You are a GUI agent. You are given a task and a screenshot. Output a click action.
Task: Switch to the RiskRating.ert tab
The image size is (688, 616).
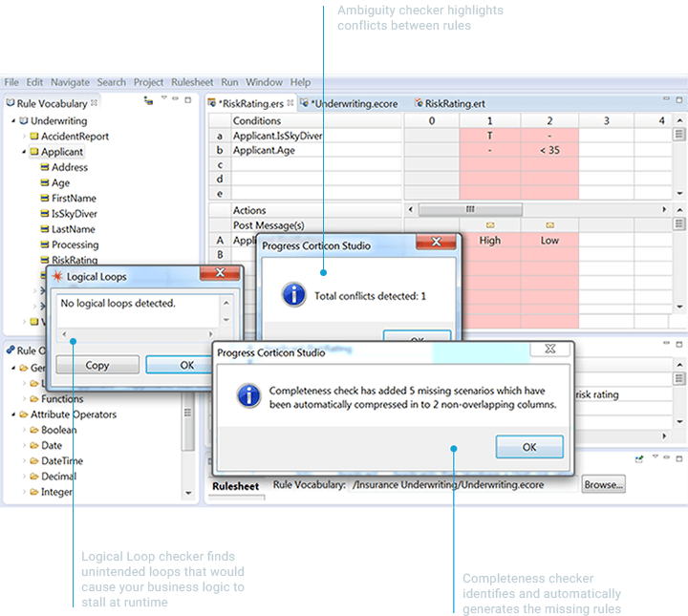450,103
